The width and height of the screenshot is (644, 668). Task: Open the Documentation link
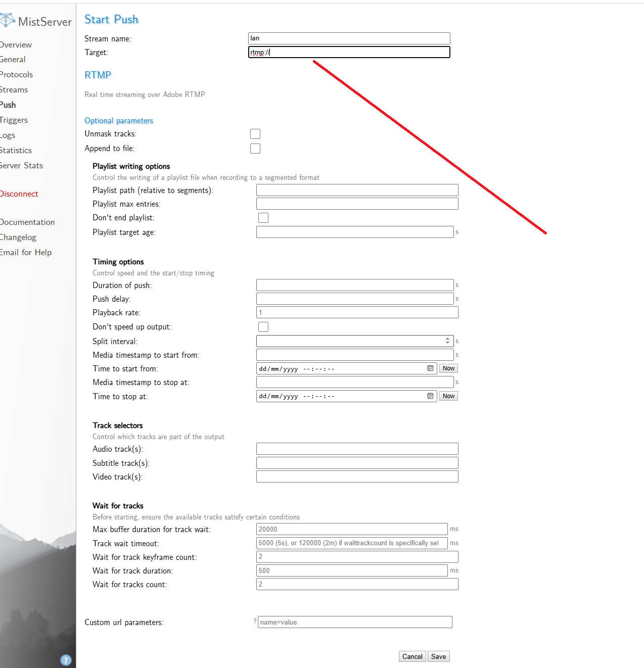point(27,222)
